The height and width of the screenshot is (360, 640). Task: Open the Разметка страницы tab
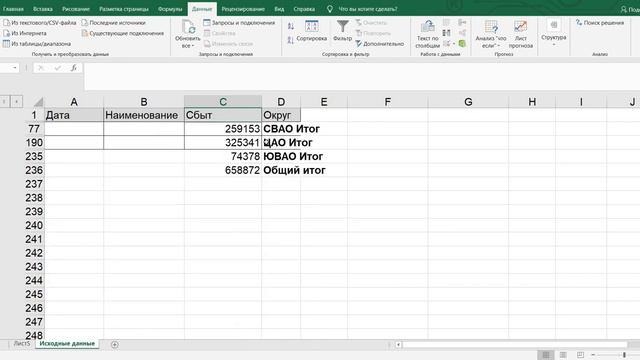point(124,9)
